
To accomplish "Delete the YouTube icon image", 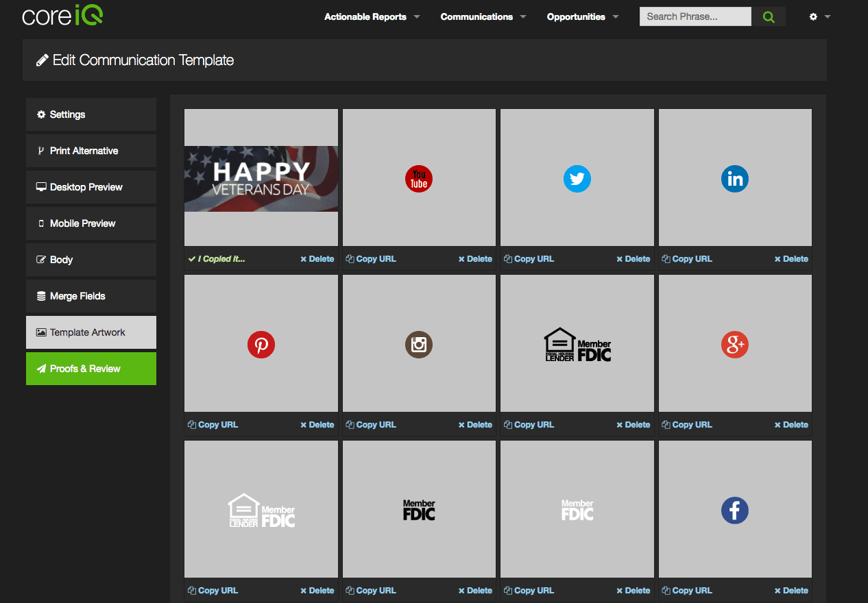I will [x=475, y=259].
